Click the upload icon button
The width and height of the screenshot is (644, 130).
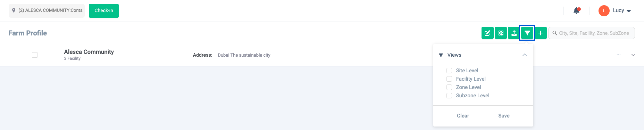click(514, 33)
